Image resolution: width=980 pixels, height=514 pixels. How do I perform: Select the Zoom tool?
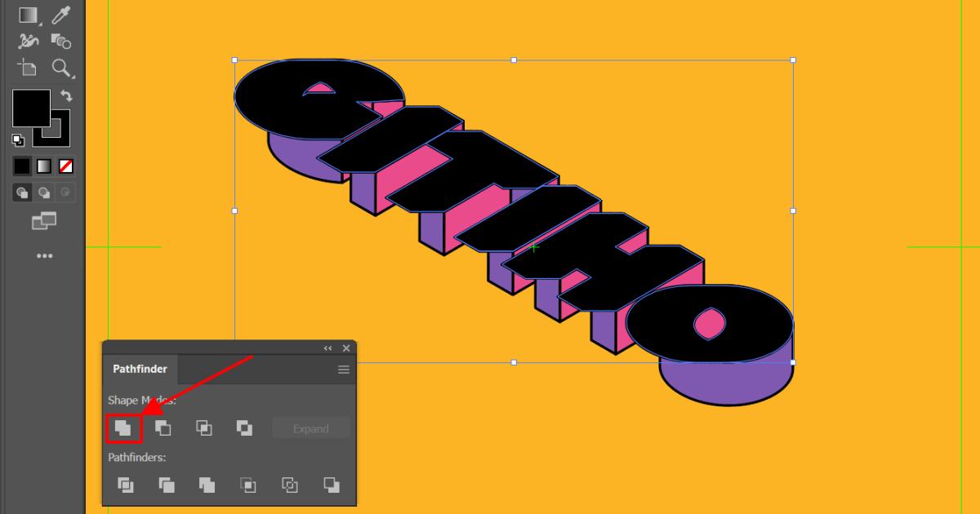(x=61, y=68)
